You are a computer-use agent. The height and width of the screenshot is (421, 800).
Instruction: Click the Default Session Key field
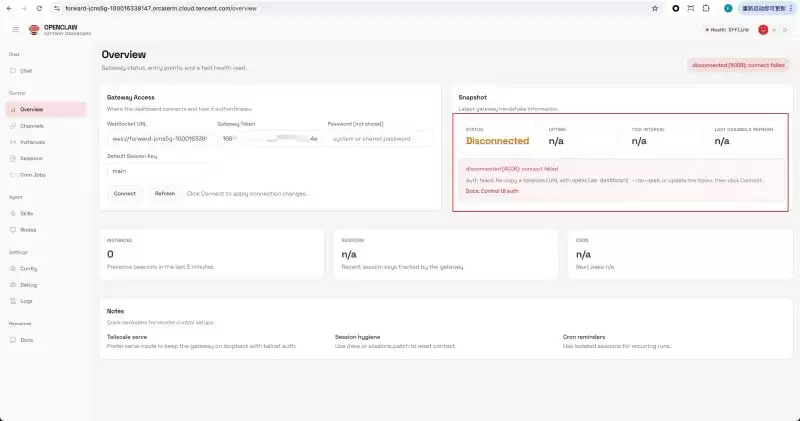pos(159,171)
